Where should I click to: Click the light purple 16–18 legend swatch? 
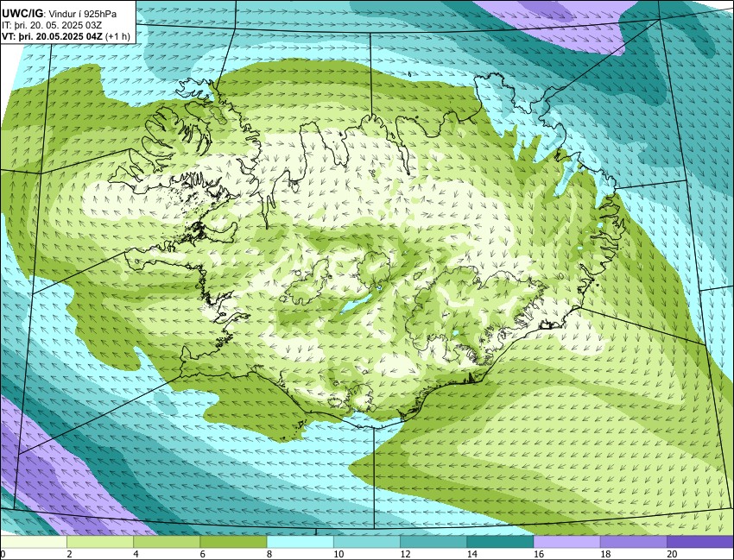566,542
